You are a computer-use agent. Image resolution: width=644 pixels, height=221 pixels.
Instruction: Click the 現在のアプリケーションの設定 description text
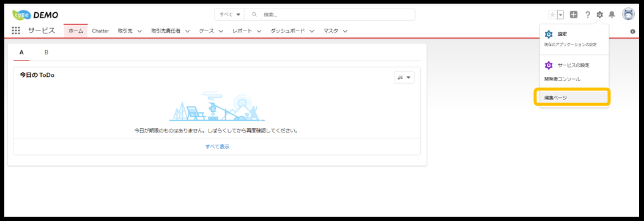tap(571, 45)
